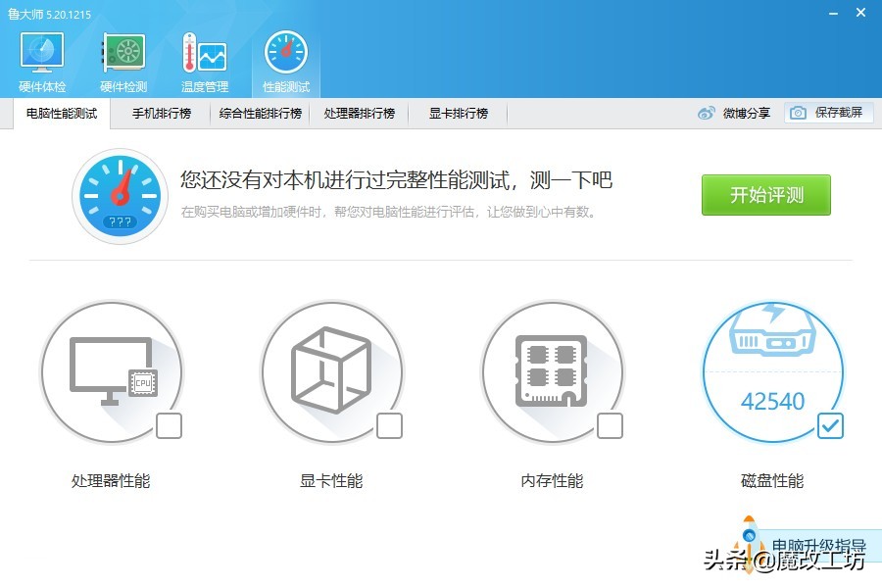
Task: Click the 内存性能 label
Action: [552, 481]
